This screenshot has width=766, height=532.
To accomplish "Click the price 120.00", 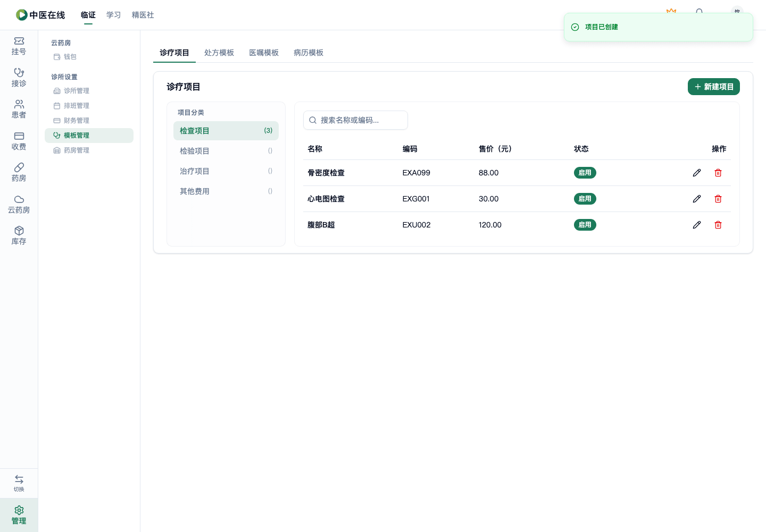I will tap(490, 225).
